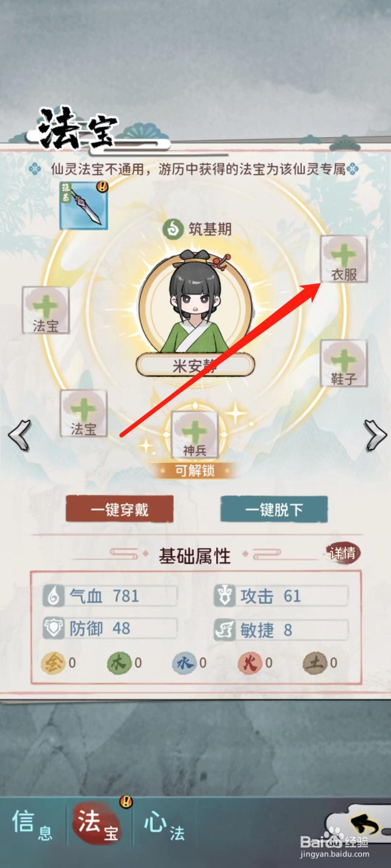
Task: Go to next character with right arrow
Action: (375, 435)
